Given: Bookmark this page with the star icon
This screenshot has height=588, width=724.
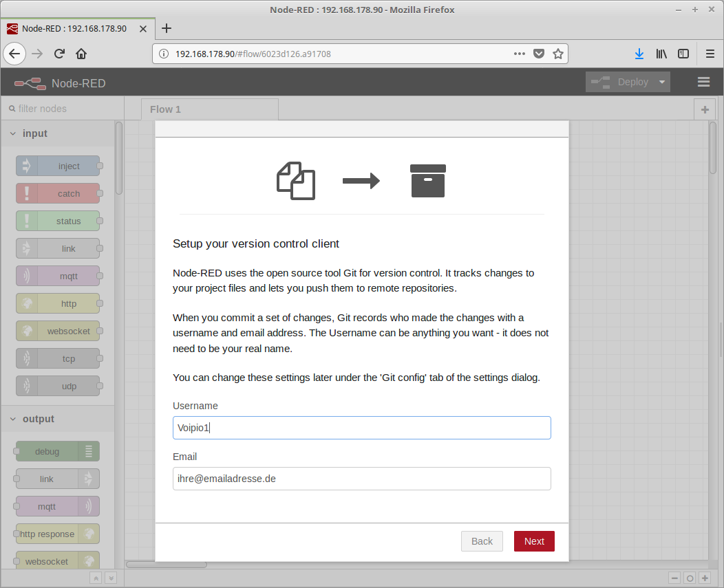Looking at the screenshot, I should (557, 54).
